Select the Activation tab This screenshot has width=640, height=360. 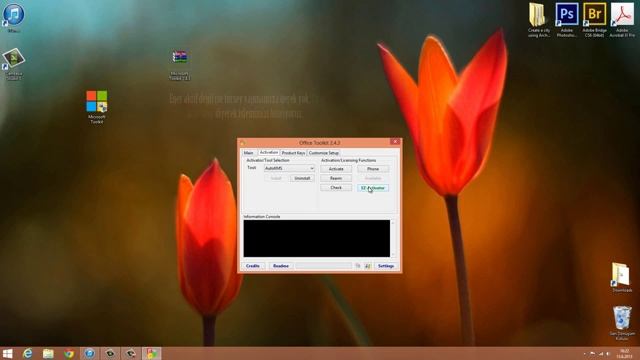tap(269, 152)
